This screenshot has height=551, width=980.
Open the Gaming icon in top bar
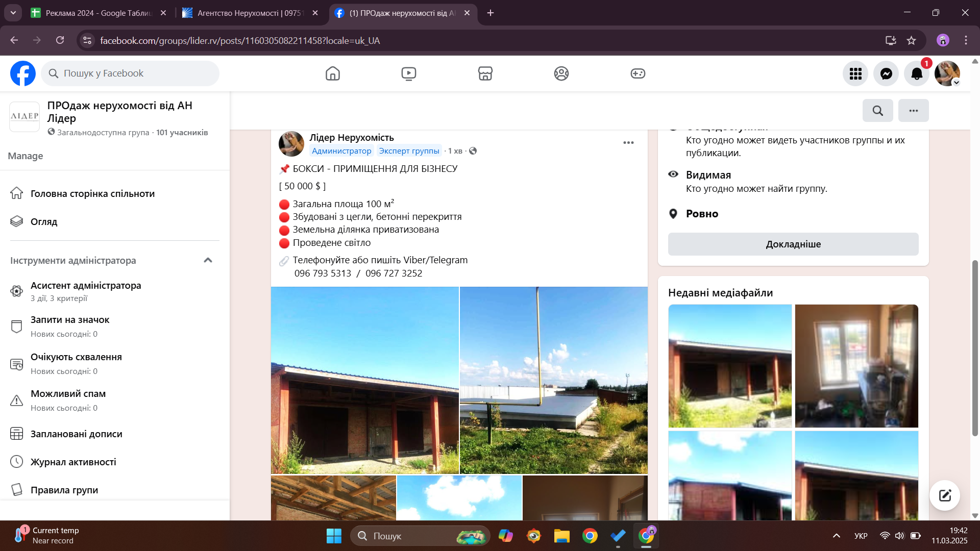(x=638, y=73)
